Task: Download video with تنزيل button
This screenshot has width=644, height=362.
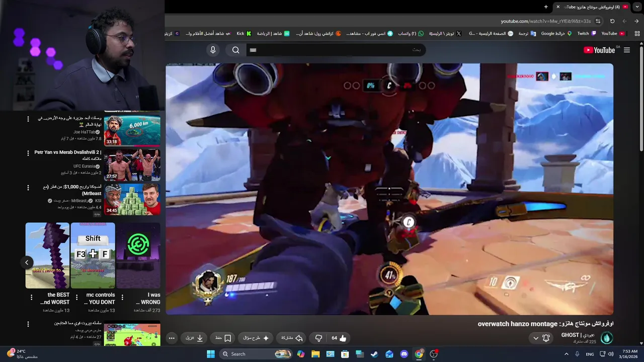Action: pos(194,338)
